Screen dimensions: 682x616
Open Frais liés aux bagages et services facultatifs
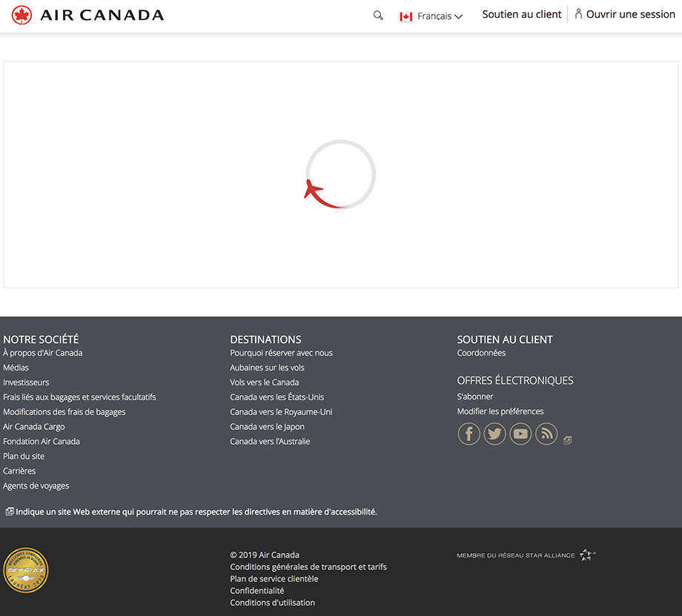(79, 397)
